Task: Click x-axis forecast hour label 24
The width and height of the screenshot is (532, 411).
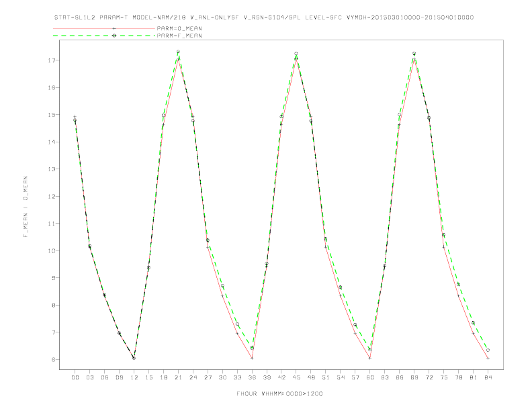Action: coord(193,377)
